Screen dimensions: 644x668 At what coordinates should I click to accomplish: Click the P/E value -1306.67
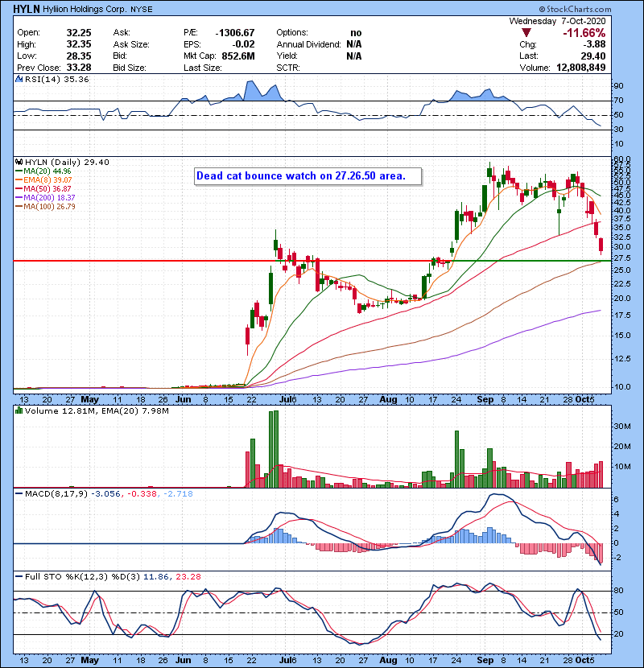pyautogui.click(x=235, y=33)
